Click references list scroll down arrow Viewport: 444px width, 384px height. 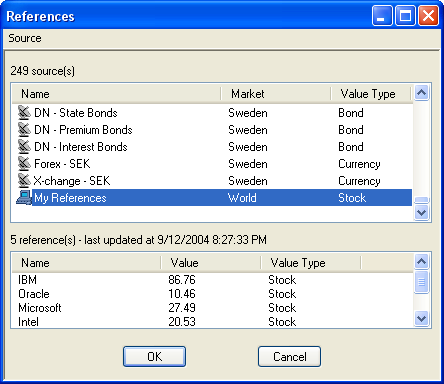click(x=422, y=318)
